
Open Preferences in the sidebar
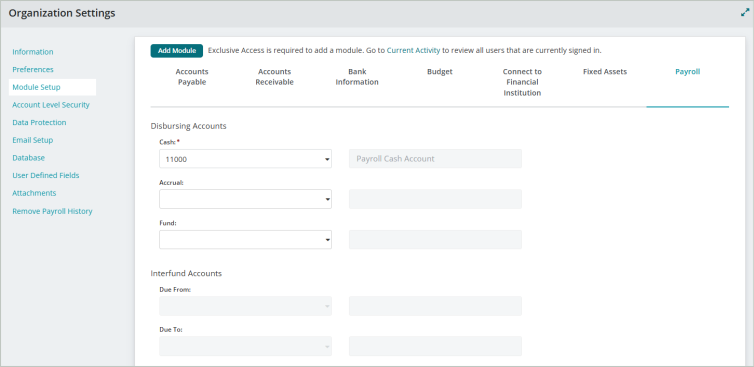pos(33,70)
